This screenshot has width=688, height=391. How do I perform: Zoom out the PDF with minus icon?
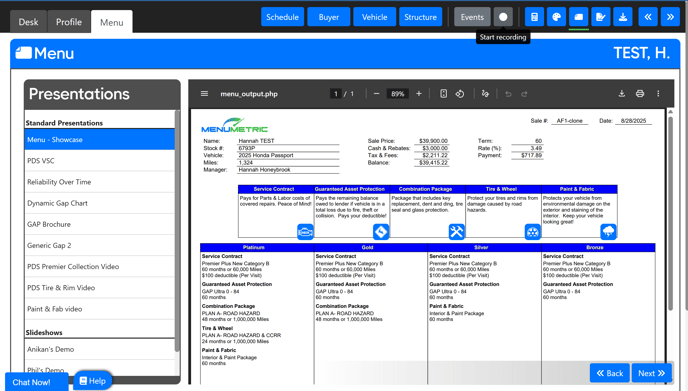click(x=376, y=93)
